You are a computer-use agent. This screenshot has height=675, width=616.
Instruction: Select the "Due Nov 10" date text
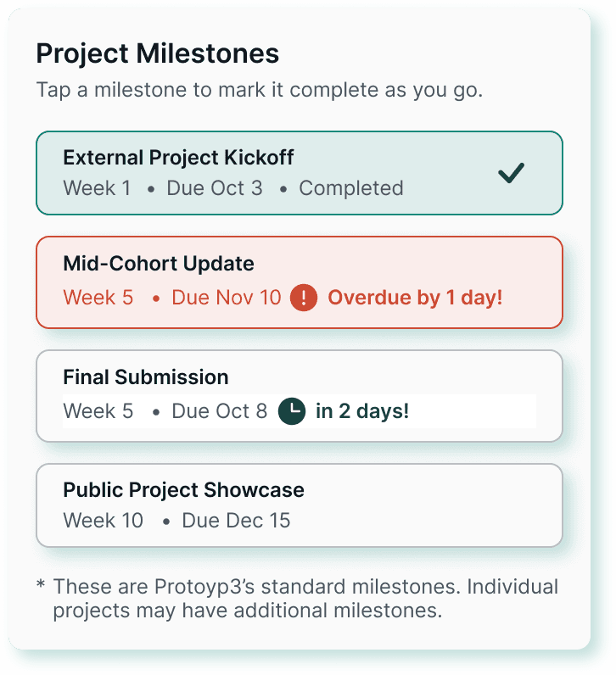[x=226, y=298]
